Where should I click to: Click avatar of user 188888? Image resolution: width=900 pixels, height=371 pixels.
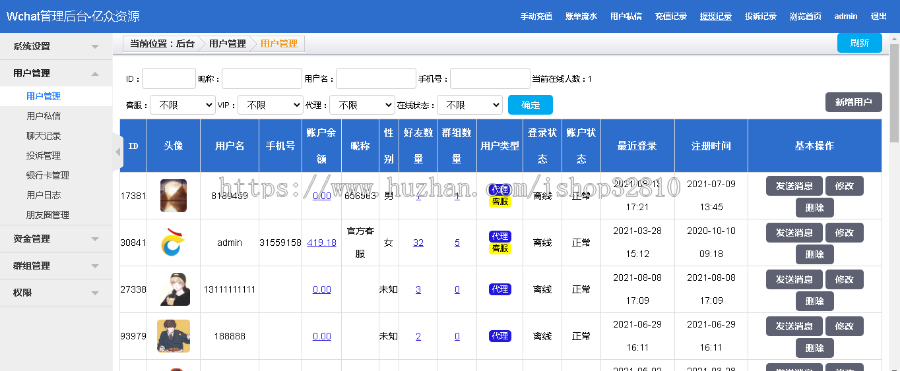coord(173,336)
